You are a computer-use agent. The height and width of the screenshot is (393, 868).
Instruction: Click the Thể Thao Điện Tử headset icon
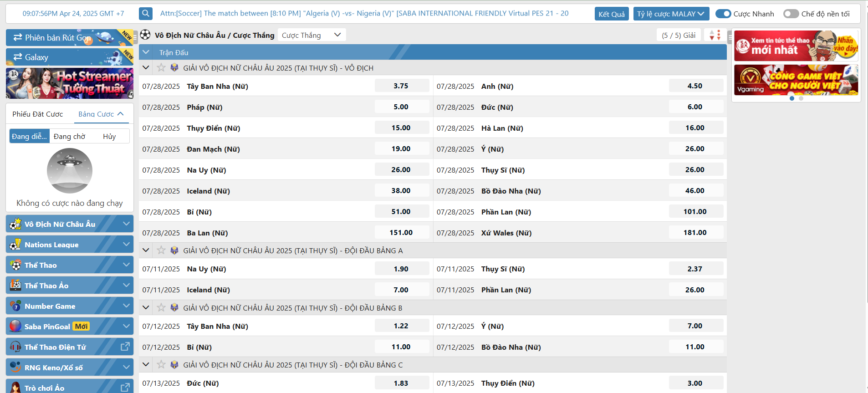coord(15,347)
